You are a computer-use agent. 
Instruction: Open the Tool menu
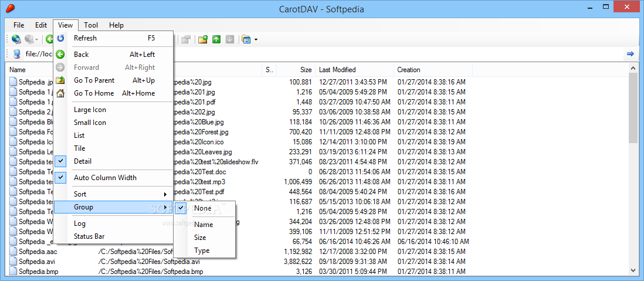point(91,25)
